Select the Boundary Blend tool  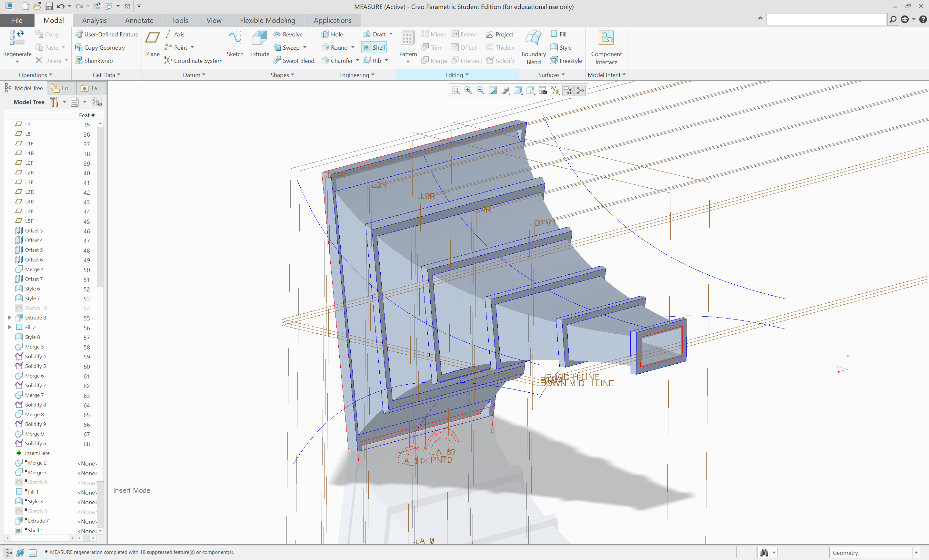[533, 39]
